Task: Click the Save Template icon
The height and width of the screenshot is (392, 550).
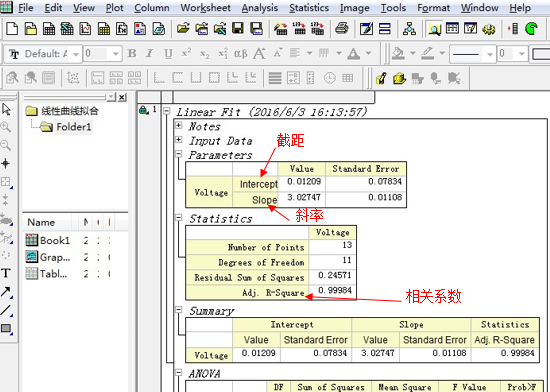Action: (x=256, y=29)
